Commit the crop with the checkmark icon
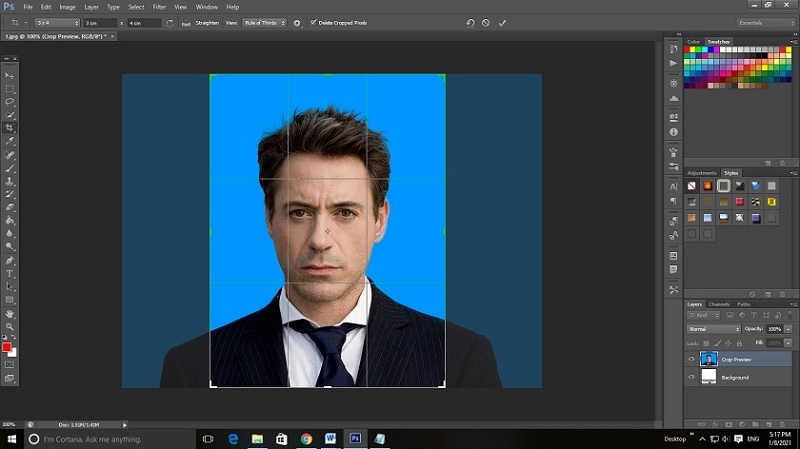Screen dimensions: 800x449 pyautogui.click(x=502, y=23)
